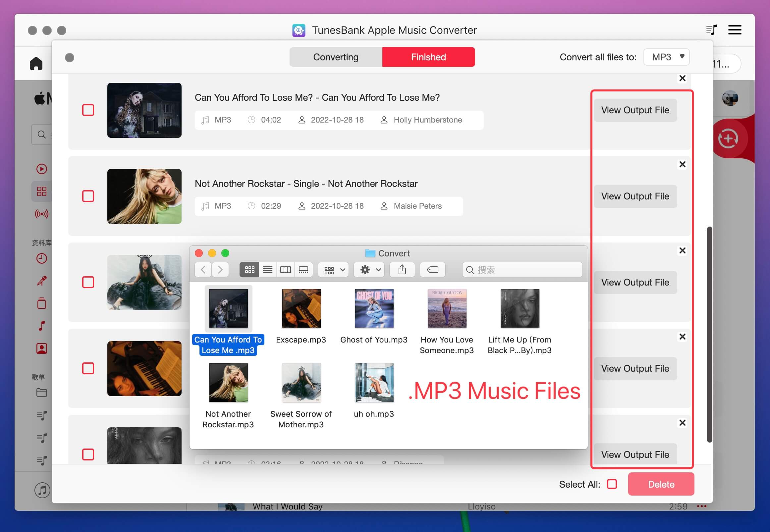
Task: Select Not Another Rockstar.mp3 in Finder
Action: point(228,396)
